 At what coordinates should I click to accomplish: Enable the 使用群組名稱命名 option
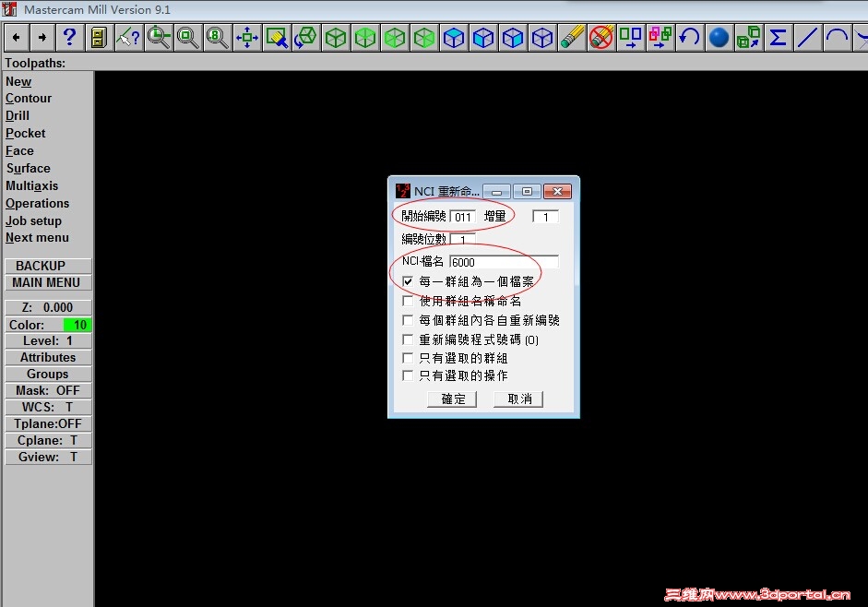tap(407, 300)
